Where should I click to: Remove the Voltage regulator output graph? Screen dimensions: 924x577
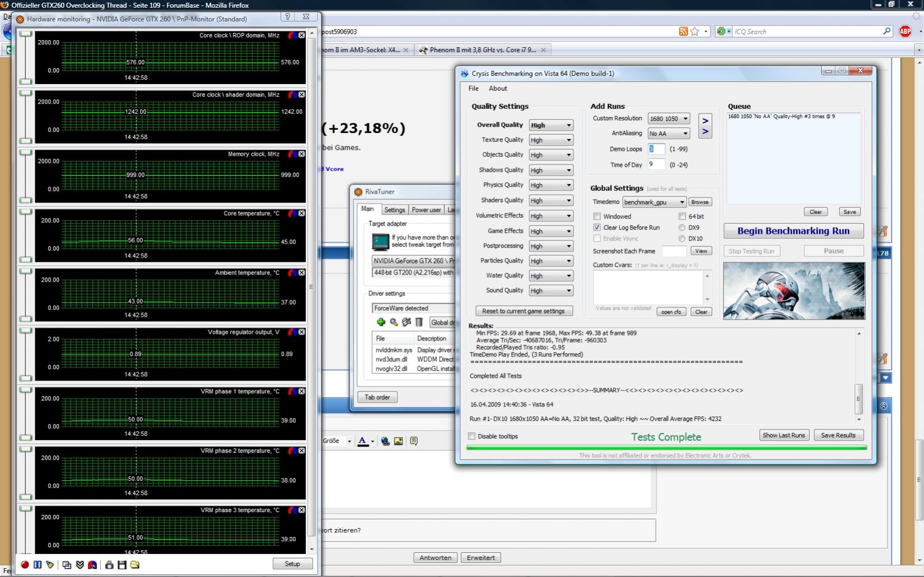(x=302, y=332)
